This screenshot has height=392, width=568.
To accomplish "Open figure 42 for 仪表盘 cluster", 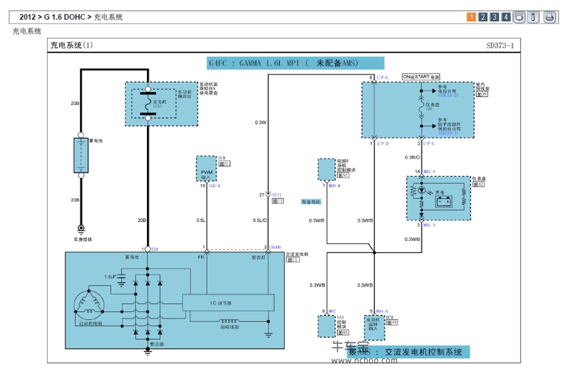I will click(x=478, y=184).
